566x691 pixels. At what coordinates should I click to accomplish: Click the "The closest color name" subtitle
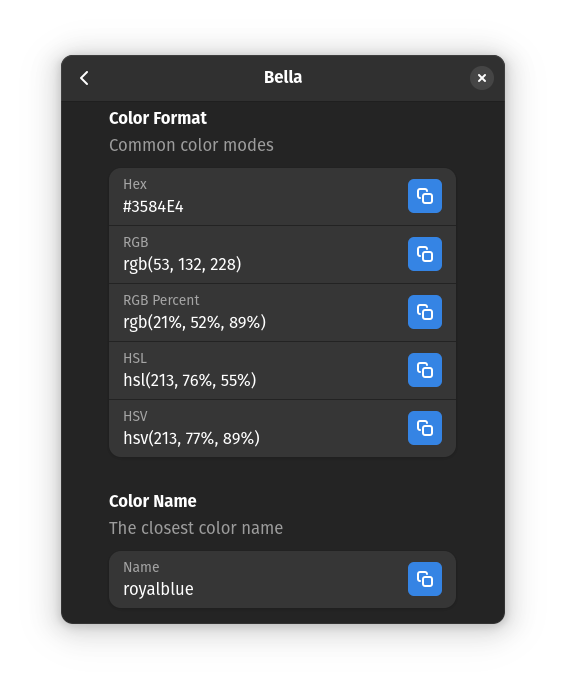click(x=196, y=528)
